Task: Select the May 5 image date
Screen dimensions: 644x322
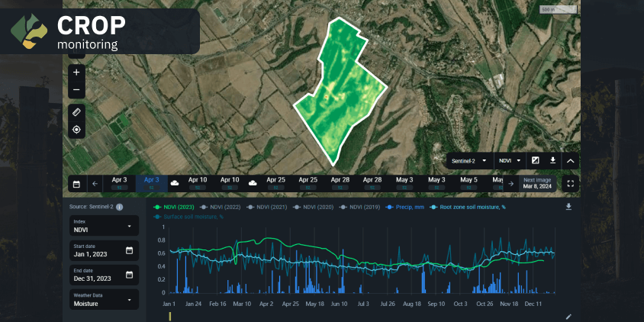Action: click(x=469, y=183)
